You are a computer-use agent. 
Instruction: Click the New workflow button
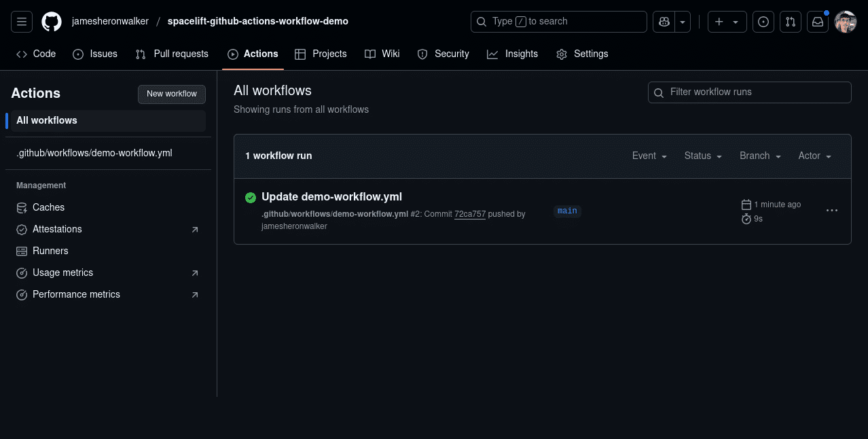171,94
